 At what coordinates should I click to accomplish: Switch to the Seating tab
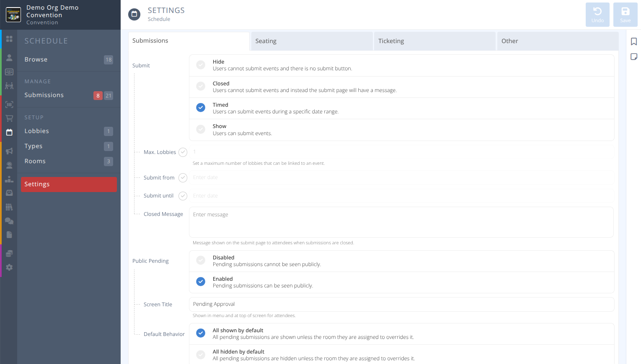tap(312, 41)
